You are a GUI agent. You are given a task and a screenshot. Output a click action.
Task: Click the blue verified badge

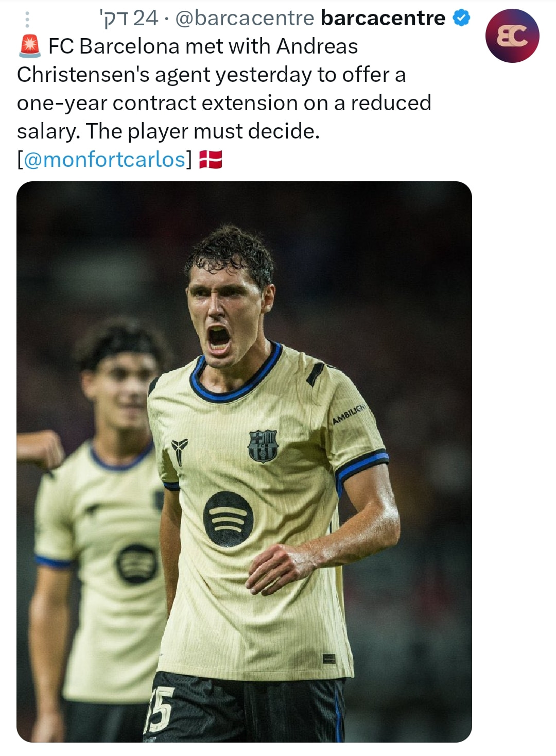461,18
